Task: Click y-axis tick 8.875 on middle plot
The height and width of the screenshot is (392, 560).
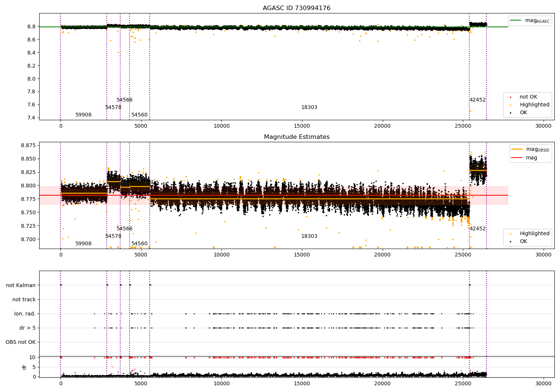Action: pos(28,145)
